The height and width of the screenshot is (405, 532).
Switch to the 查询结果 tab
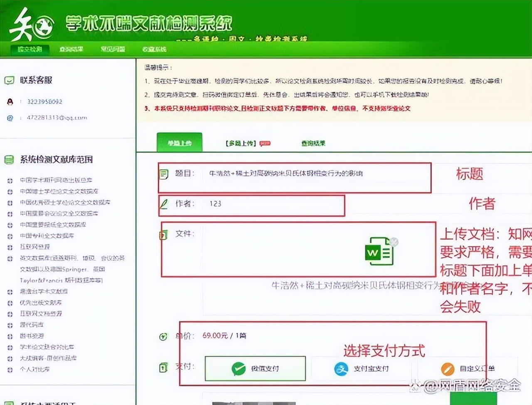click(x=313, y=143)
